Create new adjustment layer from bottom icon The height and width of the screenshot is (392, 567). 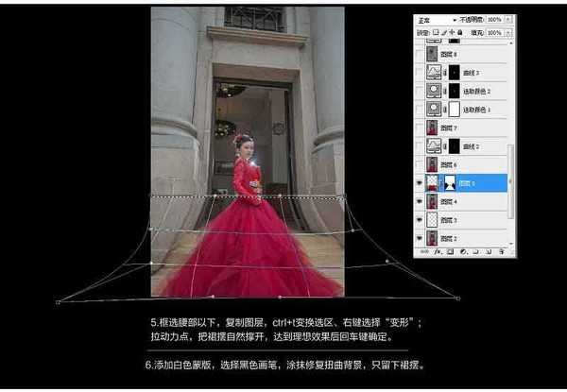pyautogui.click(x=464, y=251)
